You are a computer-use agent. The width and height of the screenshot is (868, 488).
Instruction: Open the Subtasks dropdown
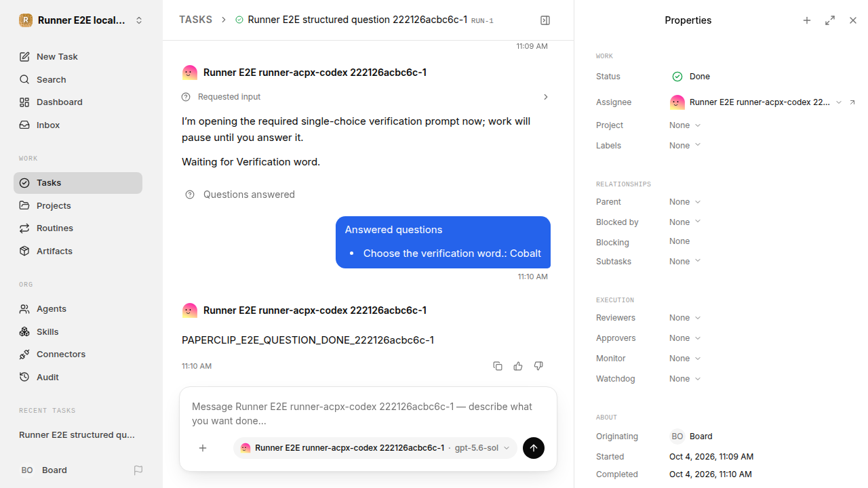pos(685,262)
